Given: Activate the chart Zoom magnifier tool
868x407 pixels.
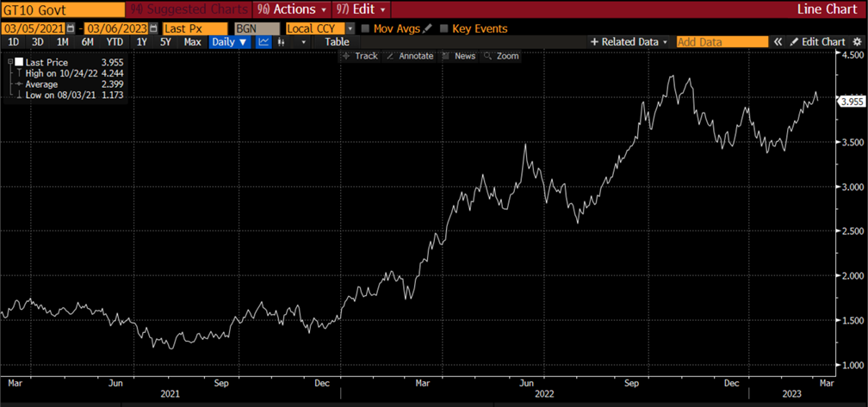Looking at the screenshot, I should pyautogui.click(x=501, y=56).
